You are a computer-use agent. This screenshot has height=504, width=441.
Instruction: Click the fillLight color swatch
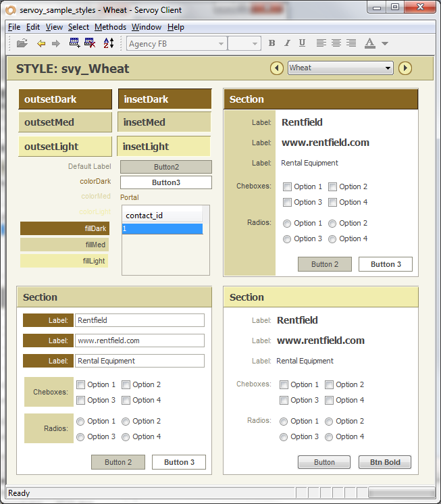tap(64, 261)
